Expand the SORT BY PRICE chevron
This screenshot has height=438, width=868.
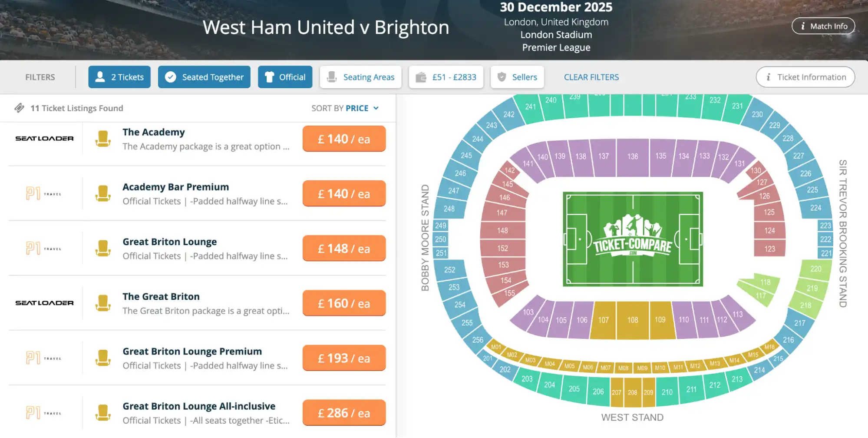tap(375, 108)
